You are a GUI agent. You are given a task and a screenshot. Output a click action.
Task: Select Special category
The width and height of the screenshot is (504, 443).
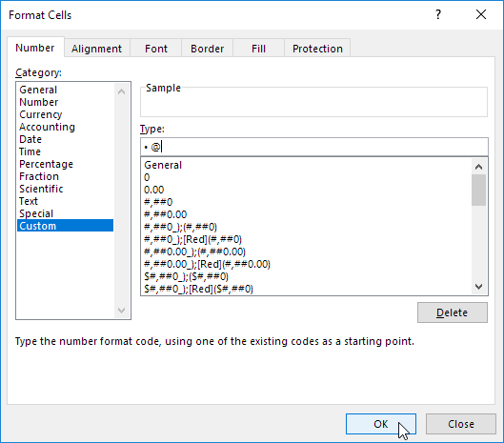coord(65,213)
